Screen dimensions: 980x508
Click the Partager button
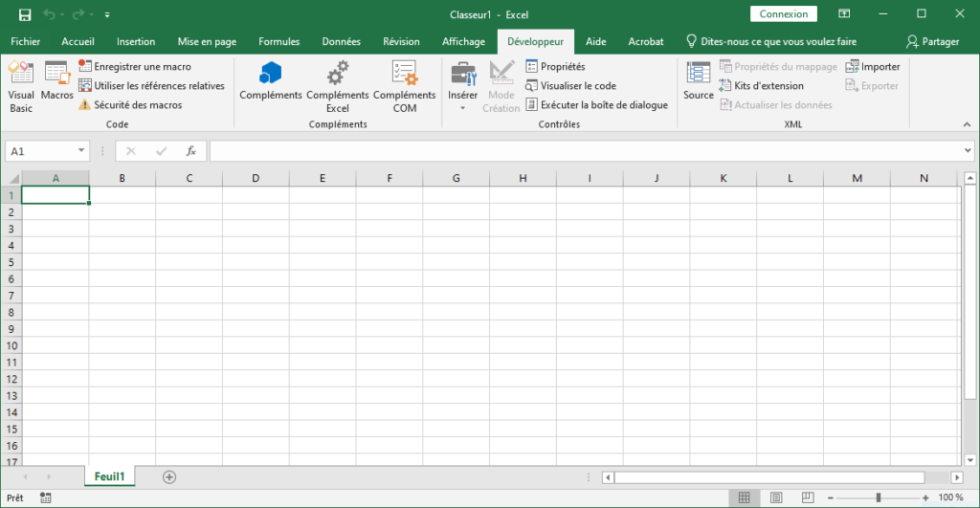[932, 41]
